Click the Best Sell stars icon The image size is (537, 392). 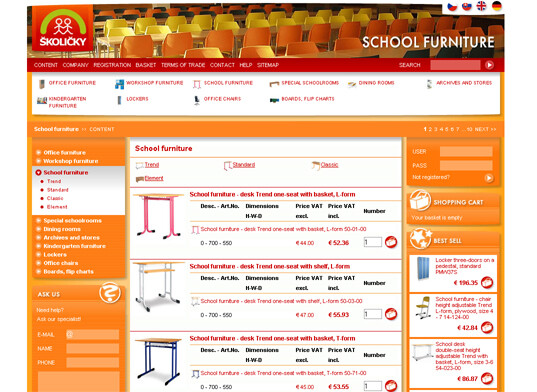[x=420, y=239]
